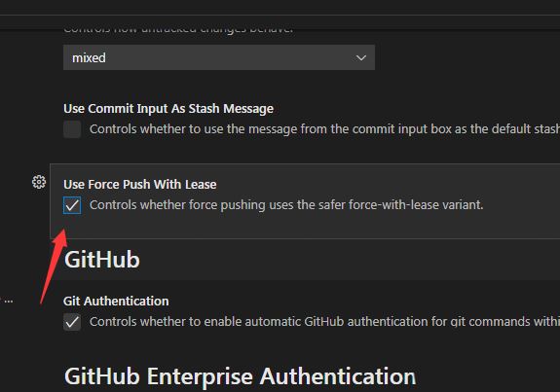Click the 'GitHub Enterprise Authentication' heading
560x392 pixels.
(x=240, y=376)
